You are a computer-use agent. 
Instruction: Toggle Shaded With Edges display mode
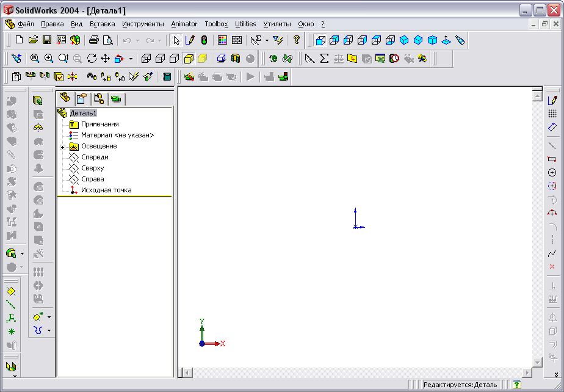[x=189, y=59]
